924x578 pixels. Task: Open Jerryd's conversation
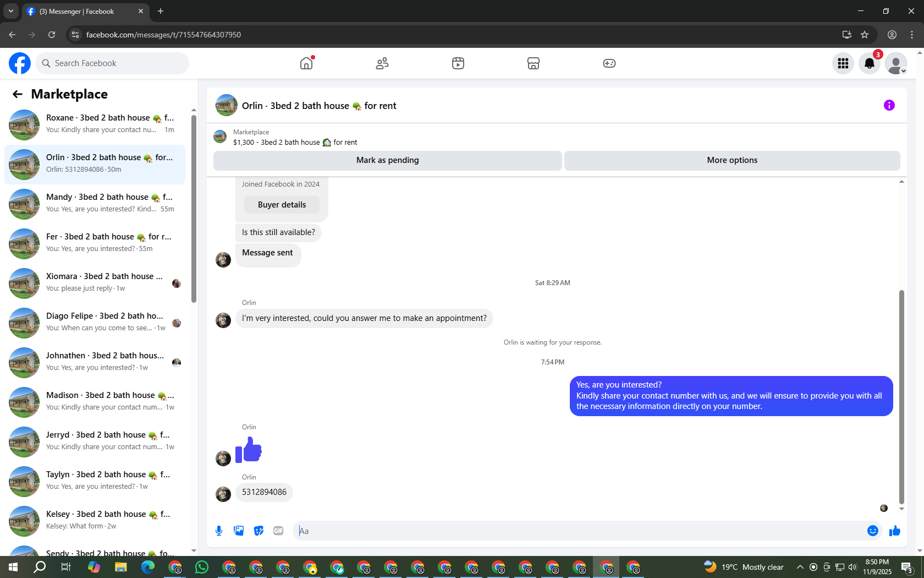coord(95,441)
